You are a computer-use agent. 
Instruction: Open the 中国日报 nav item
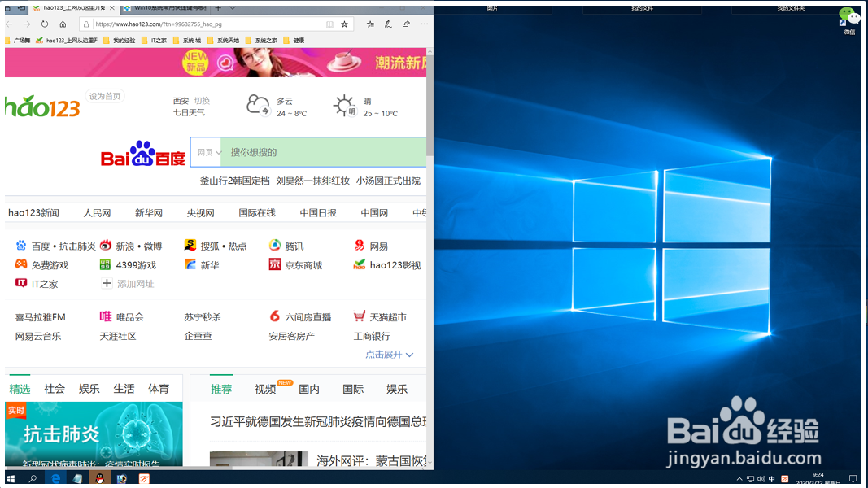[318, 213]
